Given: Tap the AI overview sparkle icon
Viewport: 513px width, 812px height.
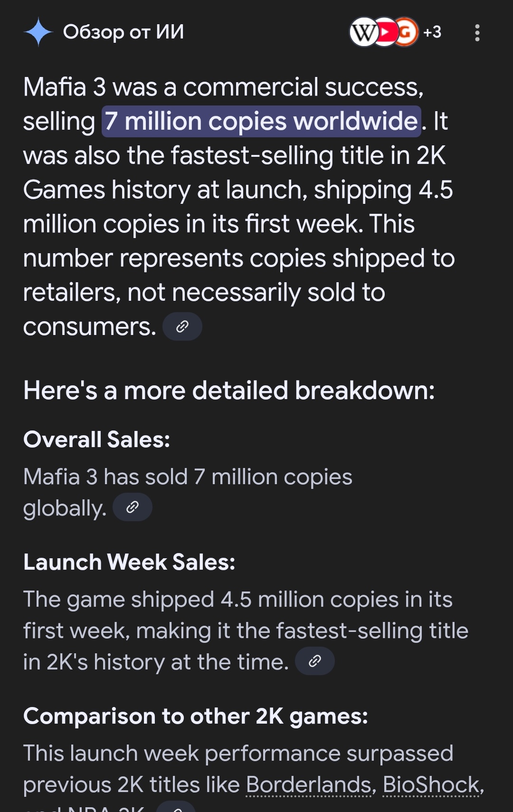Looking at the screenshot, I should (x=38, y=32).
